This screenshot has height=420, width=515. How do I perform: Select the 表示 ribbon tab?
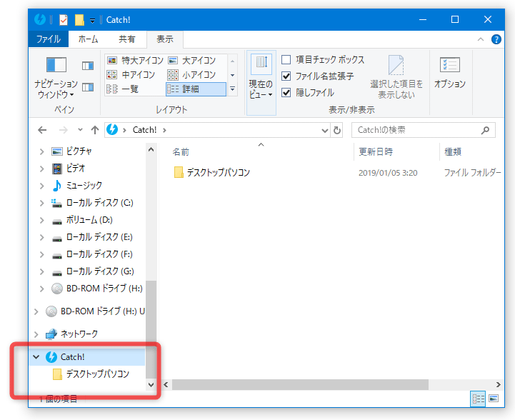pos(165,39)
